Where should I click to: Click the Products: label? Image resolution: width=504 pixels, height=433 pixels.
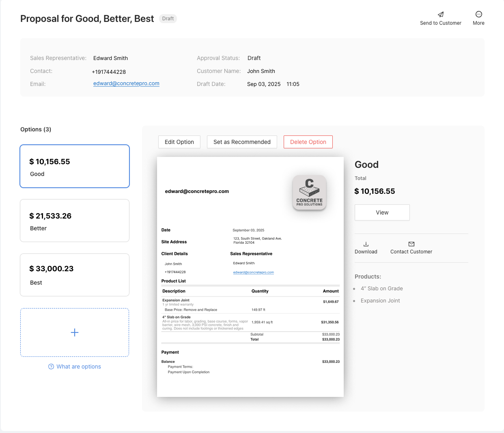coord(368,277)
